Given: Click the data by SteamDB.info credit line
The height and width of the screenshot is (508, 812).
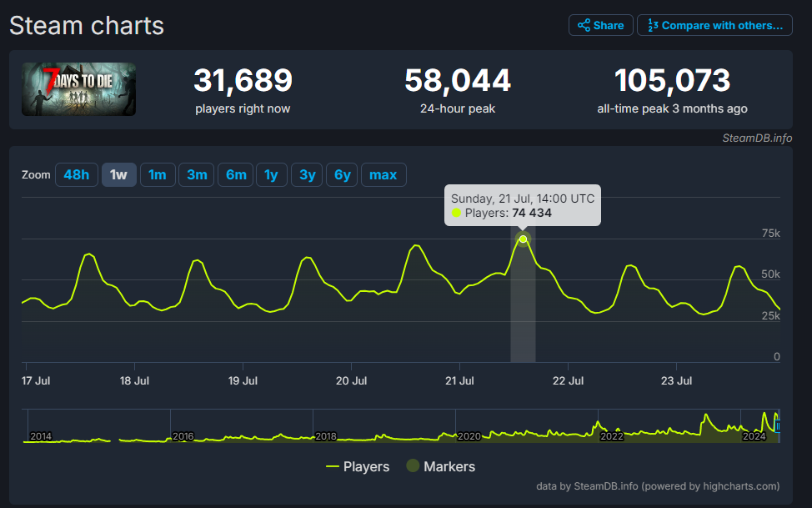Looking at the screenshot, I should coord(658,486).
